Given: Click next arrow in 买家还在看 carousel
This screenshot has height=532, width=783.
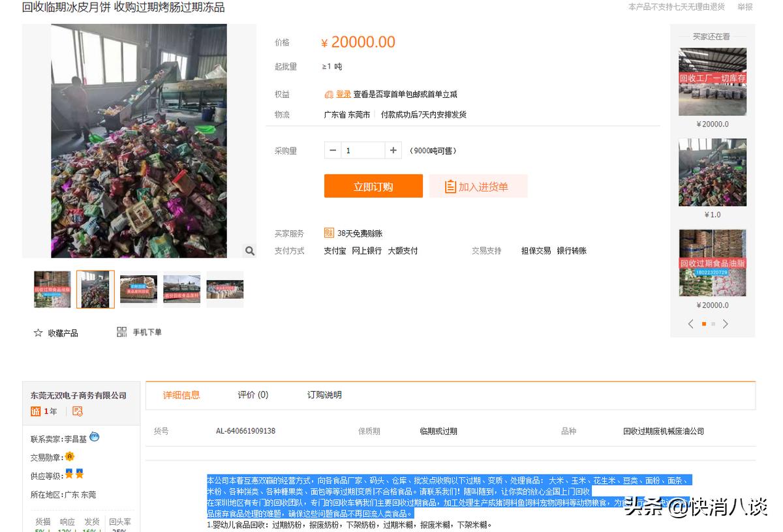Looking at the screenshot, I should coord(725,324).
